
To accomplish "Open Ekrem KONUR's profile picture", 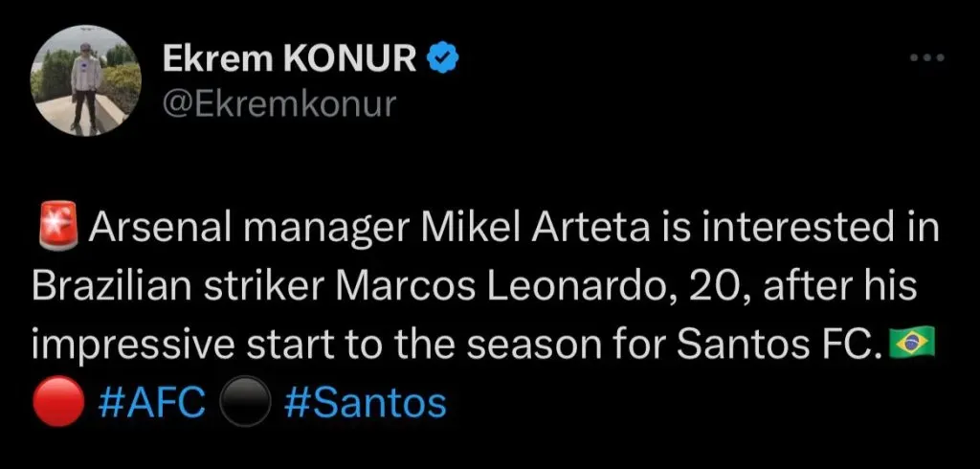I will click(84, 85).
